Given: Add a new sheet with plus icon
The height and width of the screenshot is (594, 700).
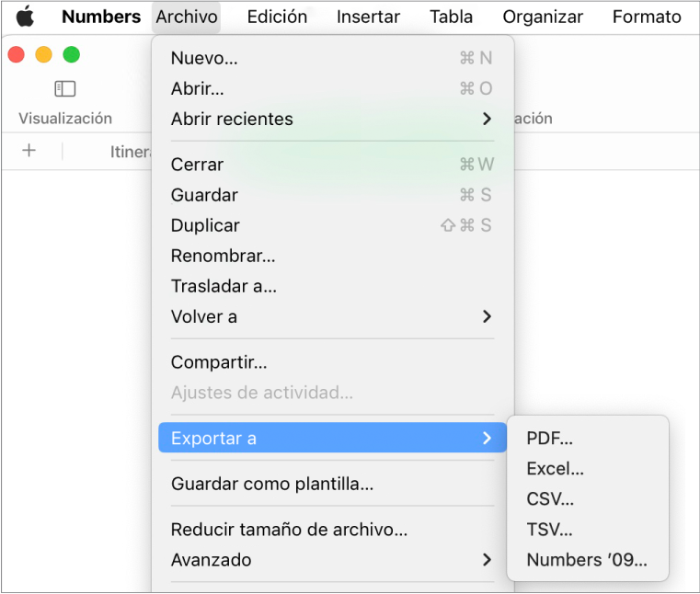Looking at the screenshot, I should [x=29, y=151].
